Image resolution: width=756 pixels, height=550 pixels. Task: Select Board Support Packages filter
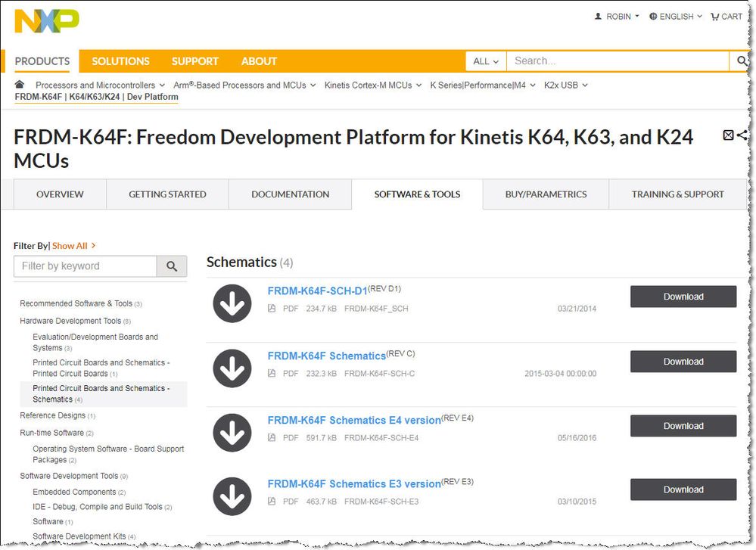[x=108, y=454]
